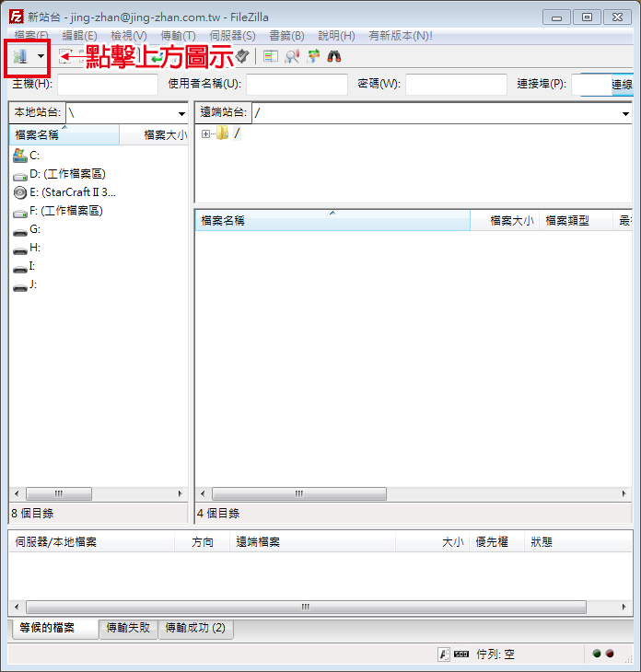Screen dimensions: 641x672
Task: Toggle the filename filters magnifier icon
Action: tap(293, 56)
